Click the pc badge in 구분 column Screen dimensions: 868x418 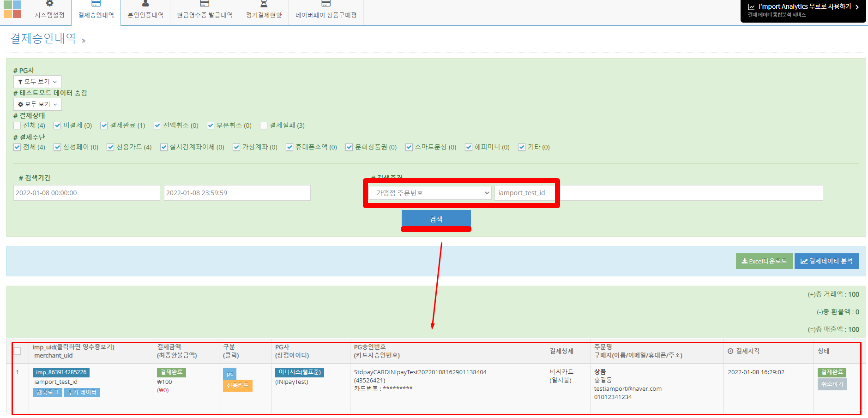(x=229, y=374)
